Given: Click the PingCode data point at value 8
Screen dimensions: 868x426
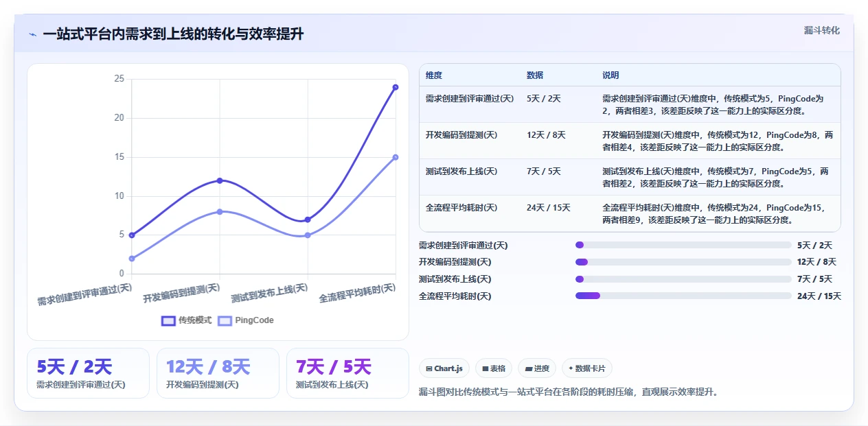Looking at the screenshot, I should 220,211.
